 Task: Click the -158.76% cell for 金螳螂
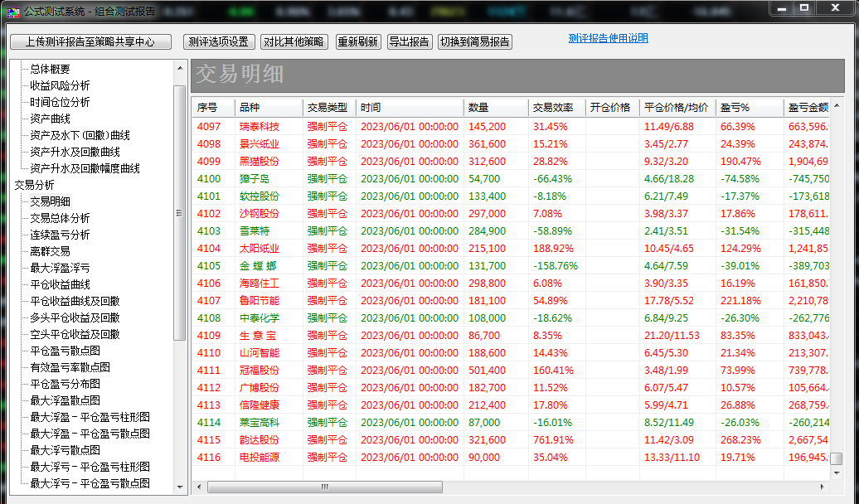[556, 266]
